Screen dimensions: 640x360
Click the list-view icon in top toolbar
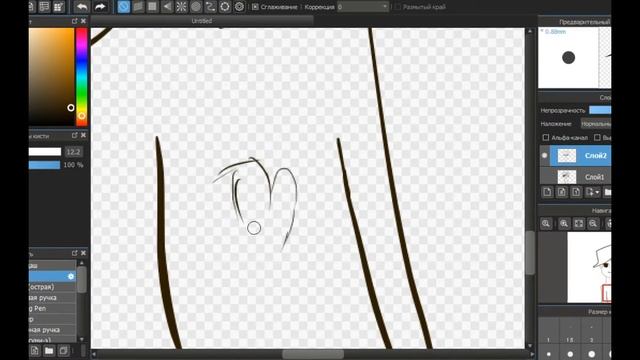44,7
